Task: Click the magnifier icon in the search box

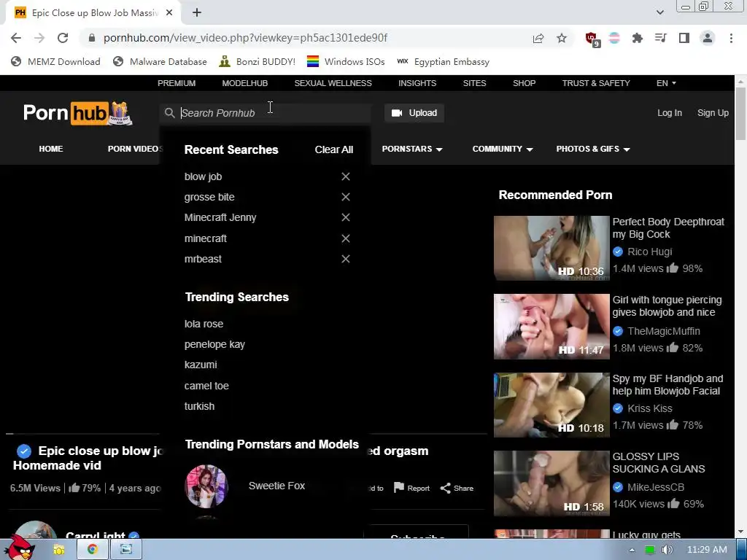Action: click(169, 113)
